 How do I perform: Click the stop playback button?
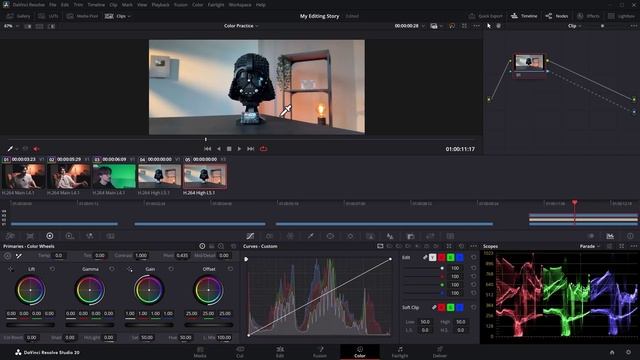pyautogui.click(x=229, y=149)
